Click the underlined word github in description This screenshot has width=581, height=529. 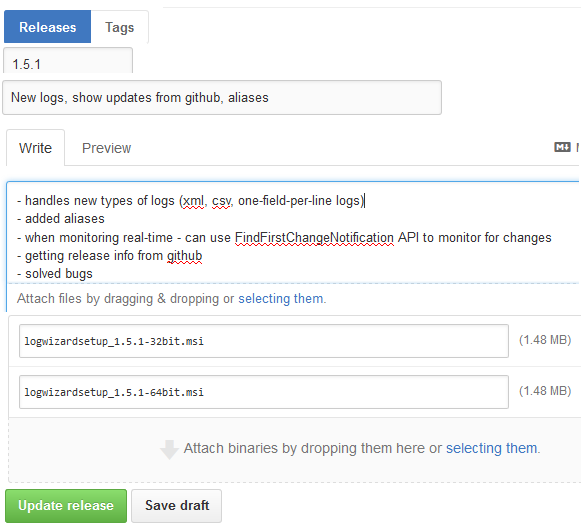(x=185, y=256)
